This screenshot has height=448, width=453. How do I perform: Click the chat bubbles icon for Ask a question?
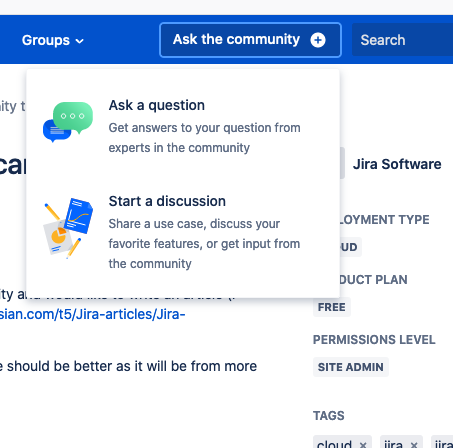(68, 122)
